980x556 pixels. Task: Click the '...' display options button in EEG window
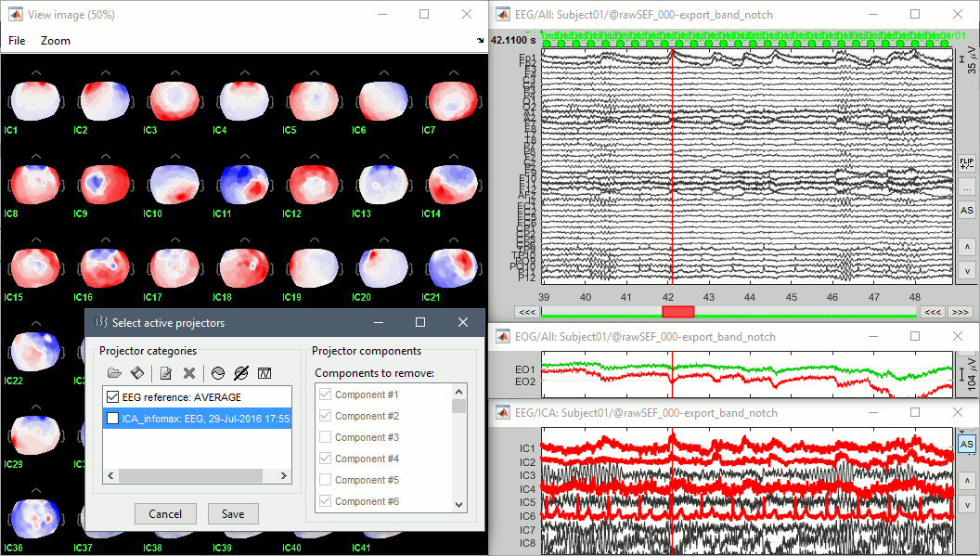tap(967, 187)
